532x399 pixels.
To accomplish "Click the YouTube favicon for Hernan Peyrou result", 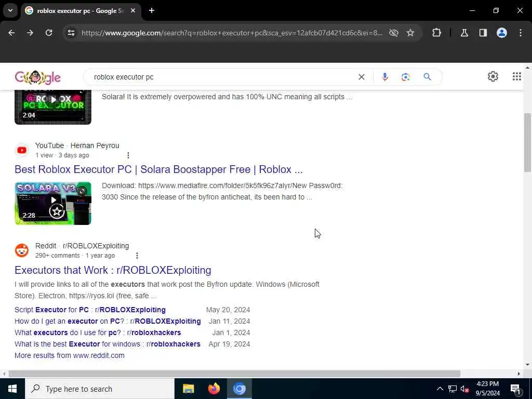I will [22, 150].
